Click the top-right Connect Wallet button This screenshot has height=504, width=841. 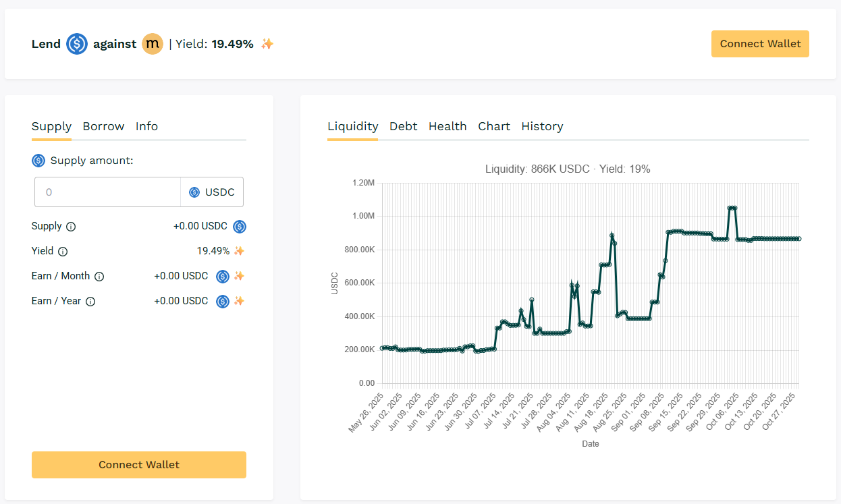click(x=760, y=44)
